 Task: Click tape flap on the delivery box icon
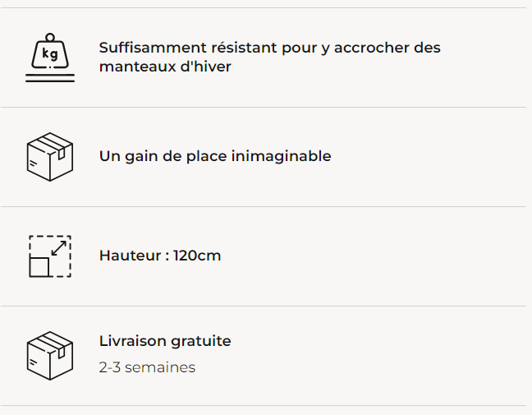click(x=61, y=350)
